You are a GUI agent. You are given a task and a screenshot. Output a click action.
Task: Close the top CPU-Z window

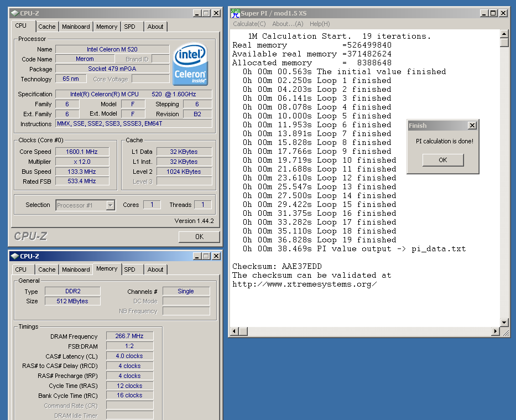pyautogui.click(x=216, y=13)
